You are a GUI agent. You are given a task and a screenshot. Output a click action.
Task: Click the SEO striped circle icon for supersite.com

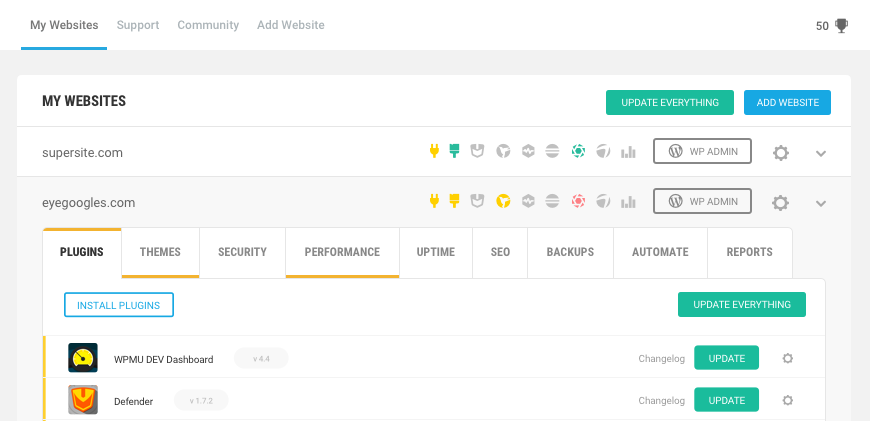click(552, 151)
